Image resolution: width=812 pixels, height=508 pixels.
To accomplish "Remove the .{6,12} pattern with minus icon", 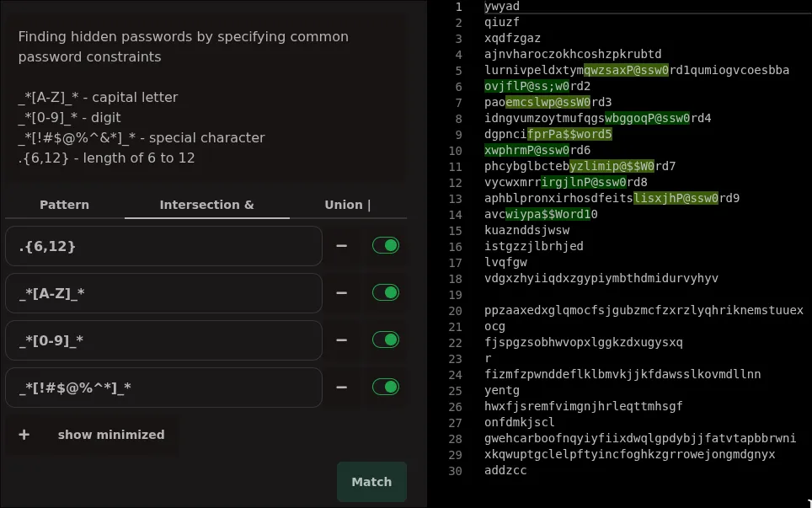I will click(341, 246).
